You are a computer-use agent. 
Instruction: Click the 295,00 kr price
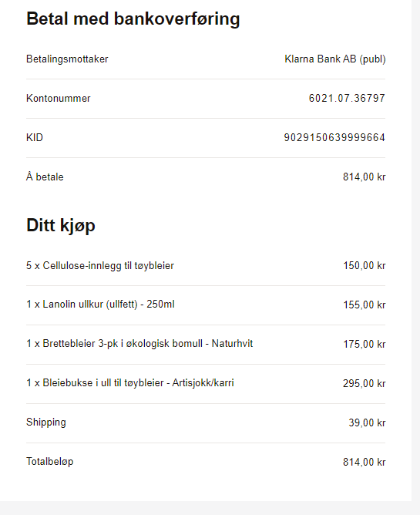point(364,383)
